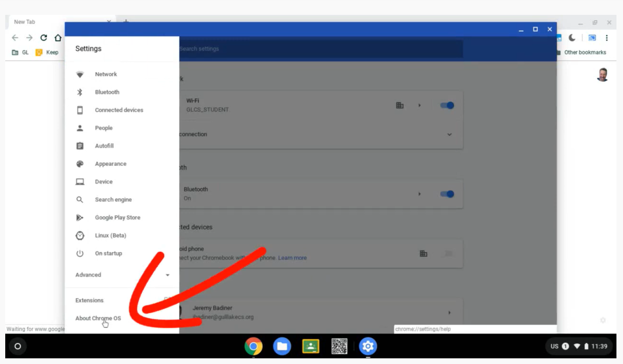
Task: Click the US input method indicator
Action: 554,347
